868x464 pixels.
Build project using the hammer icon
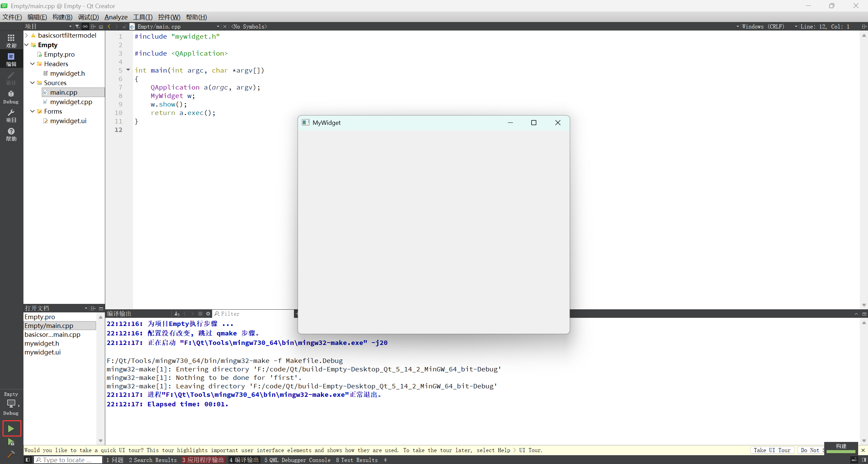coord(11,454)
